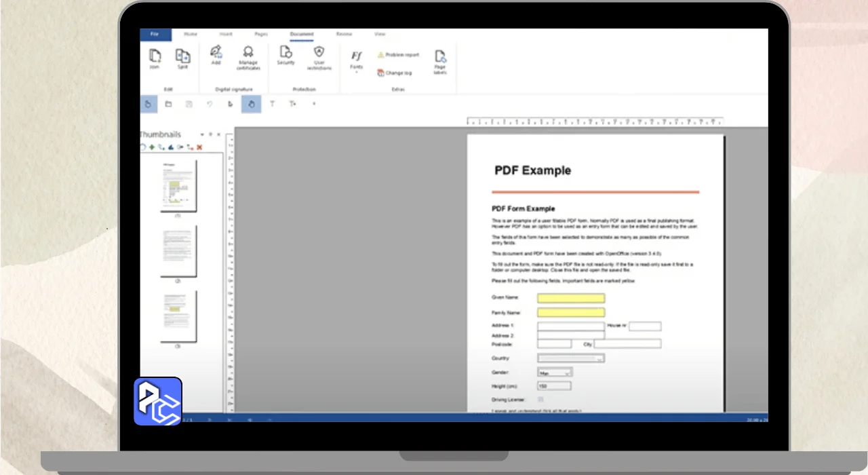The height and width of the screenshot is (475, 868).
Task: Open the Change log
Action: pyautogui.click(x=395, y=73)
